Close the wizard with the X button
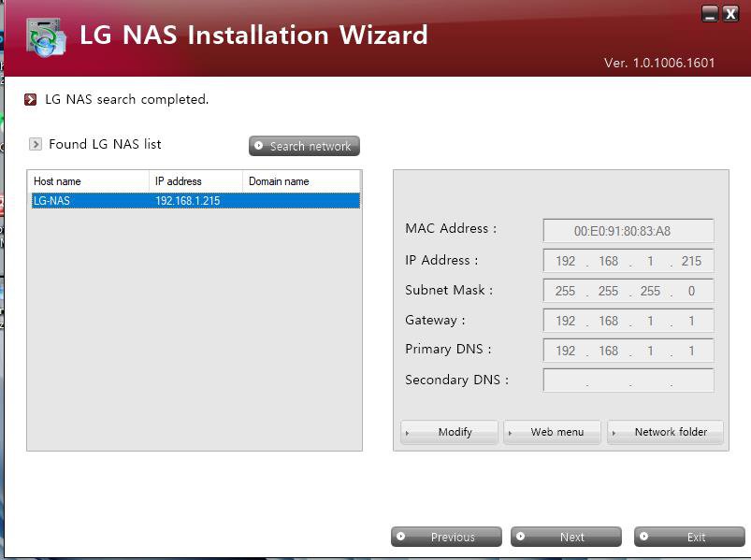751x560 pixels. (x=730, y=14)
